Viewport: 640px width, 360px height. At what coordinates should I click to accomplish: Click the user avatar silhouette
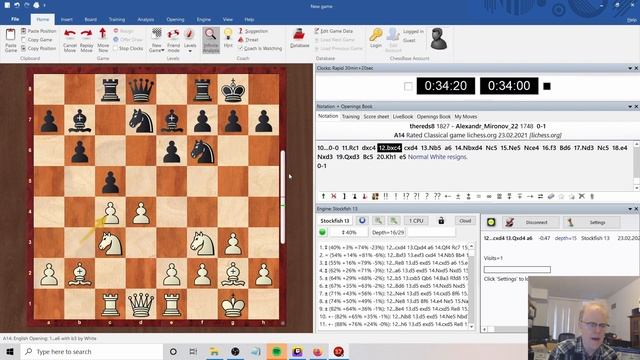(439, 39)
